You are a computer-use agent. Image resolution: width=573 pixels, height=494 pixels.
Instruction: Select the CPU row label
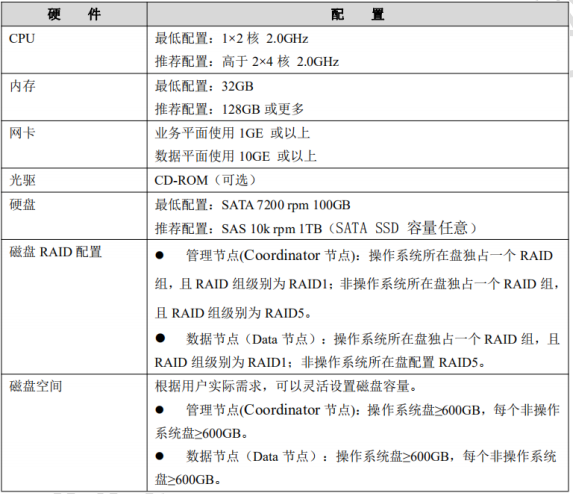[22, 38]
